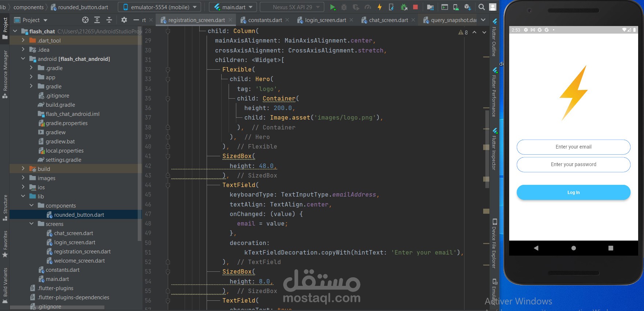Screen dimensions: 644x311
Task: Click Select Opened File target icon
Action: click(85, 20)
